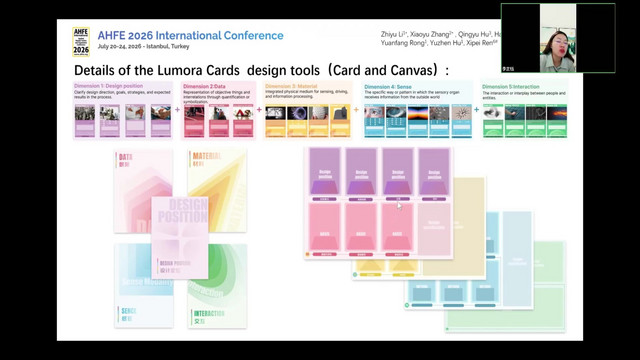Click the plus sign between Dimension 1 and 2

click(177, 109)
